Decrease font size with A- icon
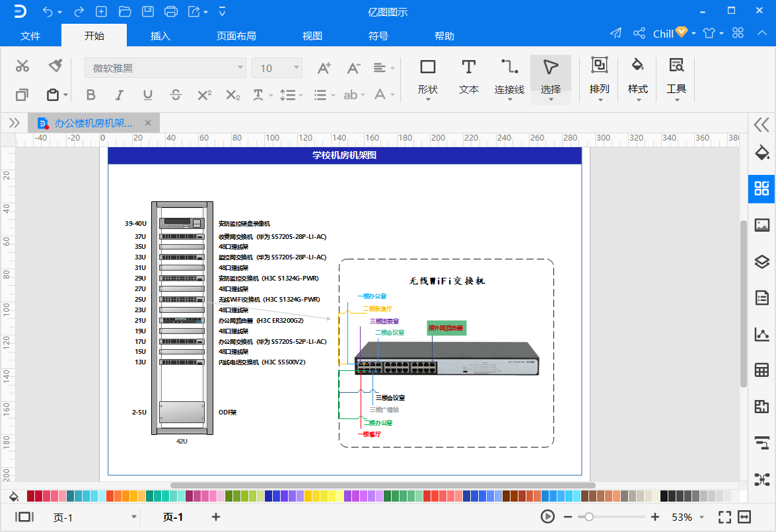The image size is (776, 532). [353, 68]
